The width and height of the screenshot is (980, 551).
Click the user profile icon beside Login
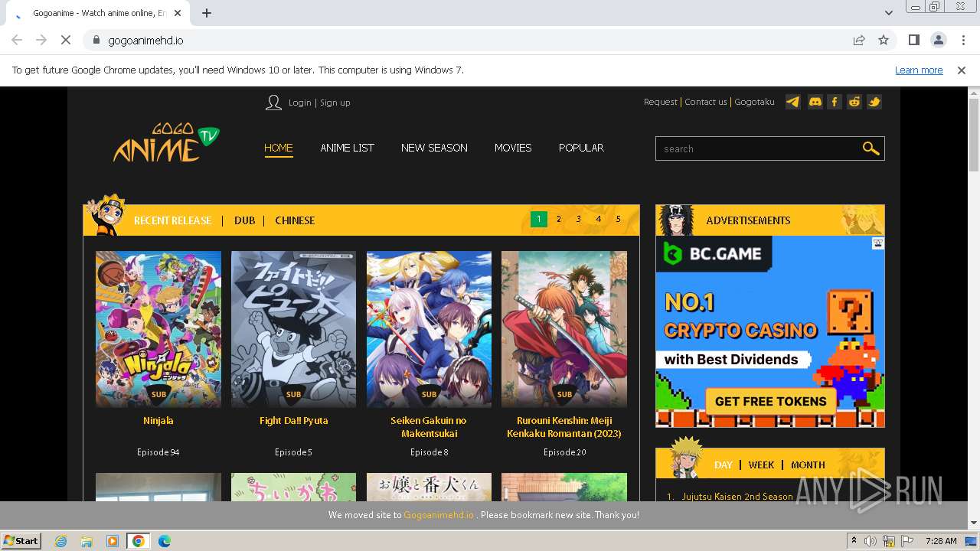tap(273, 103)
